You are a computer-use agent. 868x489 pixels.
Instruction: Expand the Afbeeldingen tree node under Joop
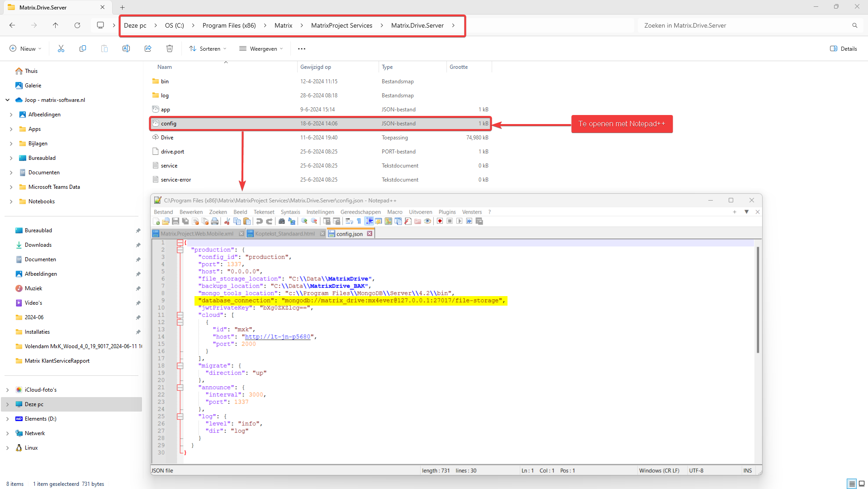click(11, 115)
